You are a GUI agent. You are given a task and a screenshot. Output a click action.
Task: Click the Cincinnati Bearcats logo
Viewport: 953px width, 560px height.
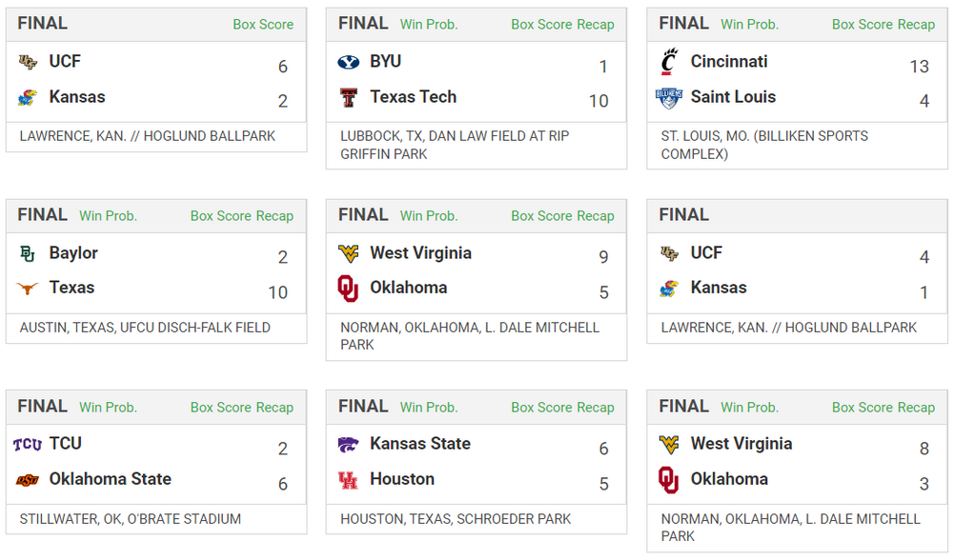click(x=669, y=62)
